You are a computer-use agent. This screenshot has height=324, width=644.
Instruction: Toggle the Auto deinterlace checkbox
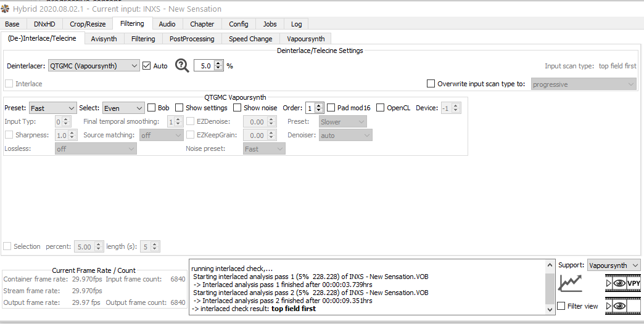click(147, 66)
